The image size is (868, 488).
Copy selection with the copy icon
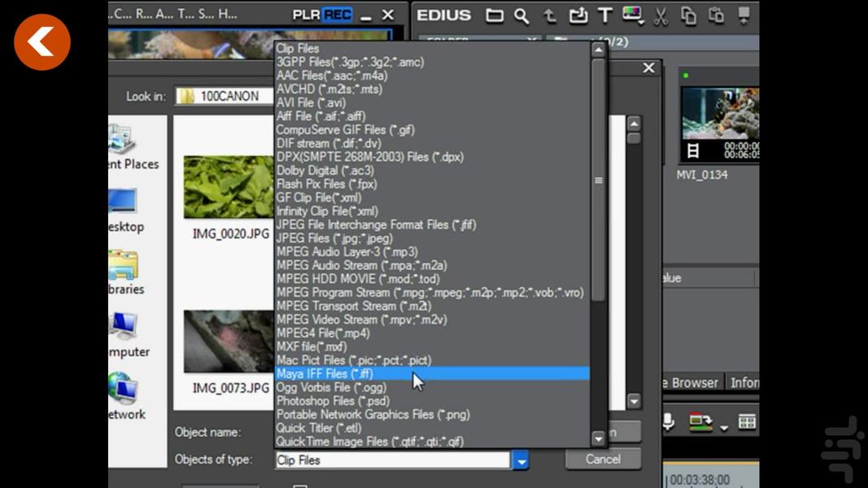690,14
